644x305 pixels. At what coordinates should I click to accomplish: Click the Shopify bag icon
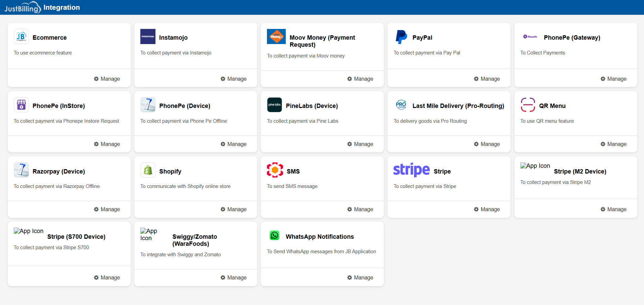click(x=148, y=170)
